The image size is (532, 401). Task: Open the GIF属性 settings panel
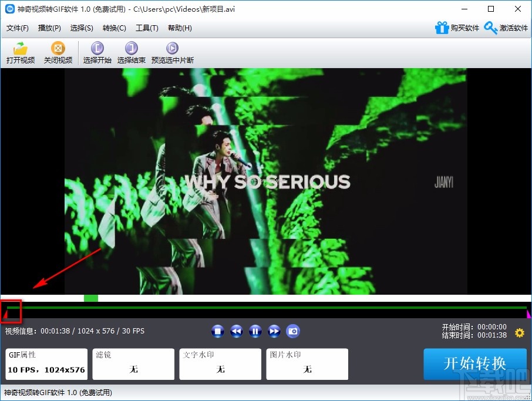pyautogui.click(x=46, y=364)
